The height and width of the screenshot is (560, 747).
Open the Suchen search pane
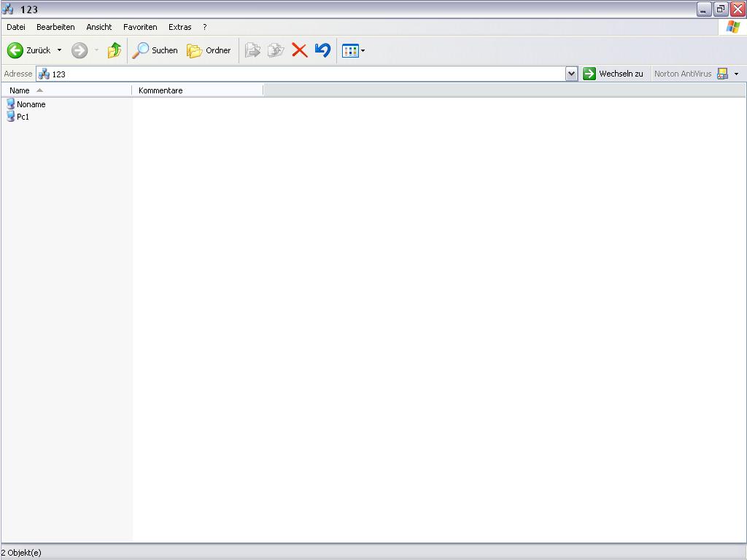pyautogui.click(x=155, y=50)
